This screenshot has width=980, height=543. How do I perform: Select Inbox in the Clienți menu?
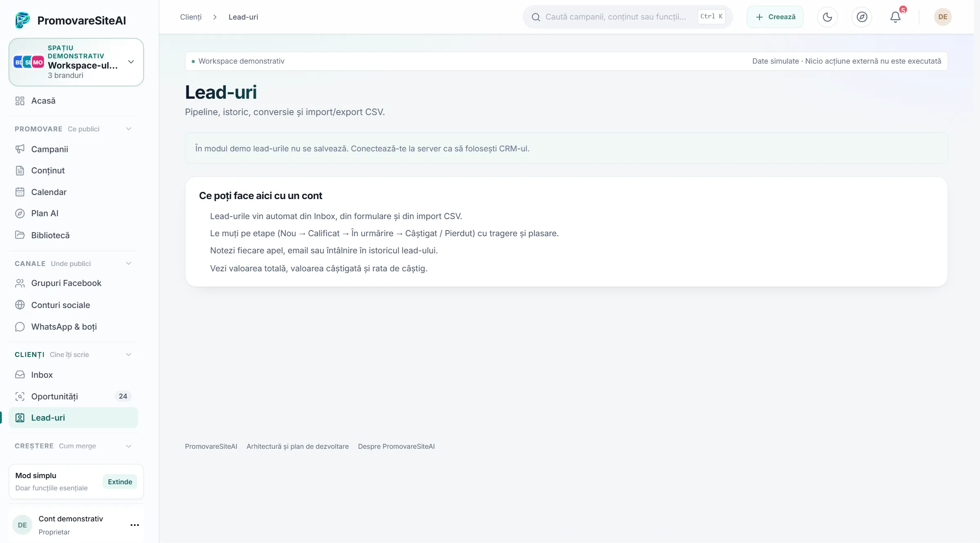[73, 375]
